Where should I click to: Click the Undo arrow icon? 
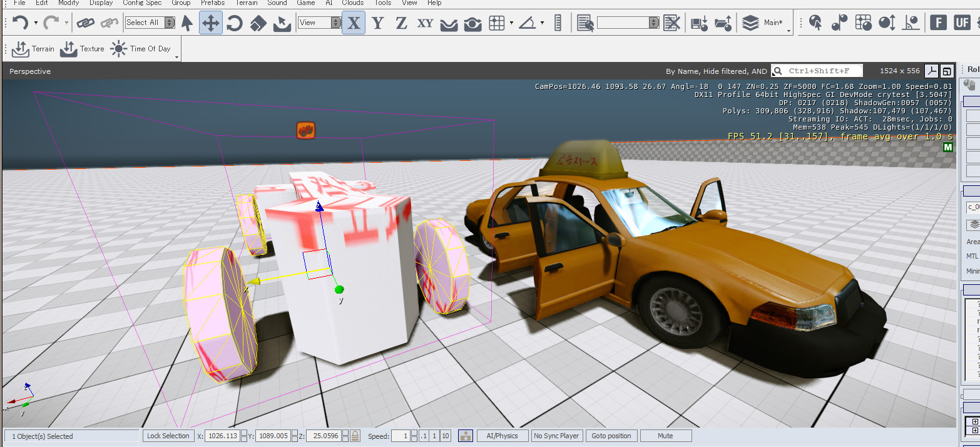[20, 23]
